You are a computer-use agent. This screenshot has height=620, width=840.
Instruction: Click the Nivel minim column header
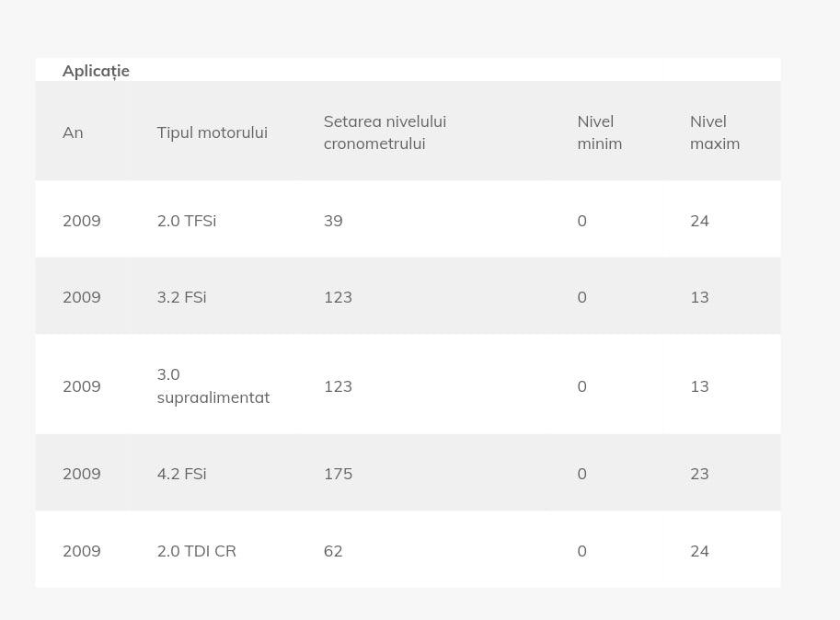coord(599,132)
